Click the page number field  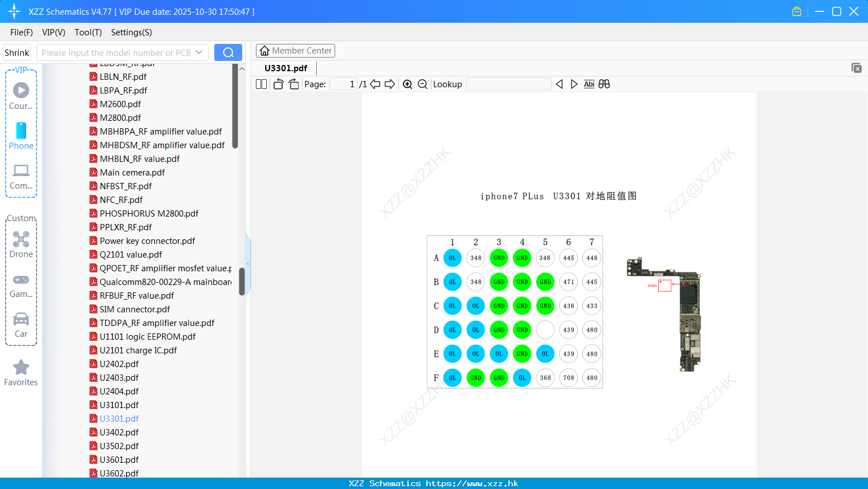point(344,84)
